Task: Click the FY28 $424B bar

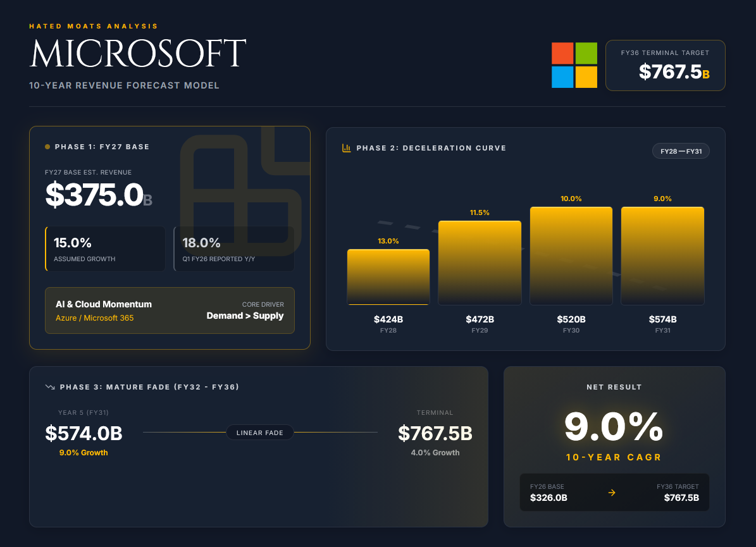Action: (x=388, y=277)
